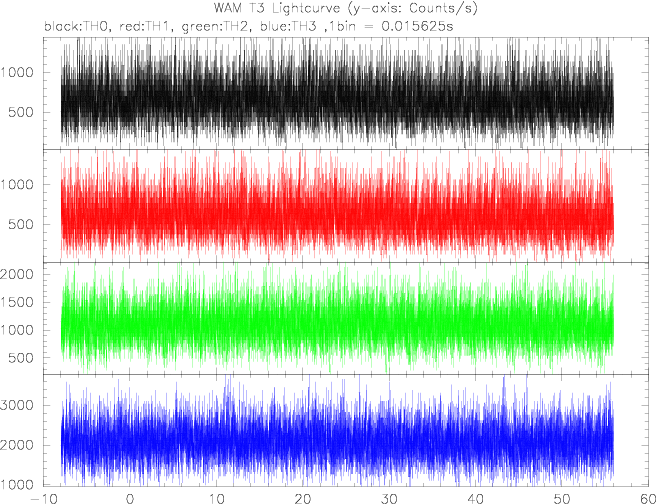Click the 1500 y-axis label of the green panel
657x504 pixels.
pos(16,302)
